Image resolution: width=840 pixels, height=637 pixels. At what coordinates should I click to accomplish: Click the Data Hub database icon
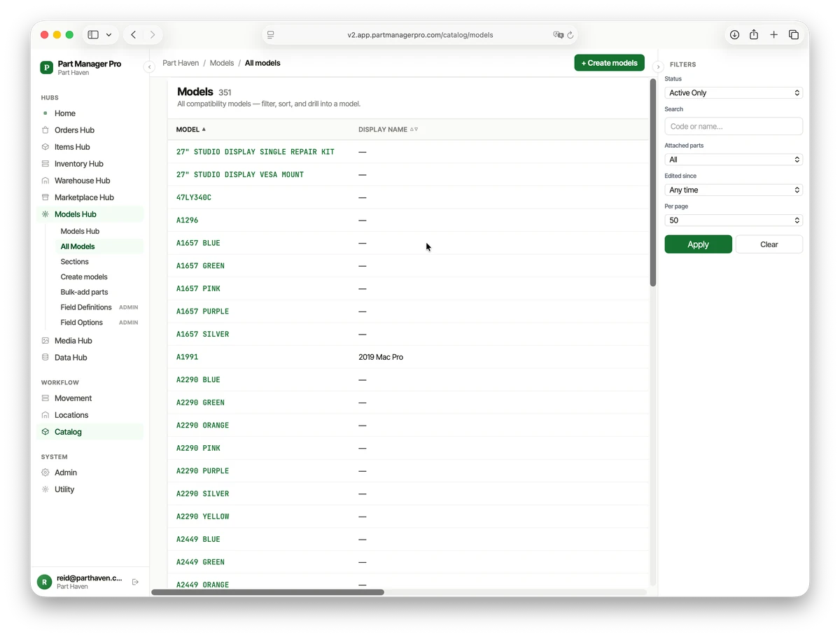(45, 358)
